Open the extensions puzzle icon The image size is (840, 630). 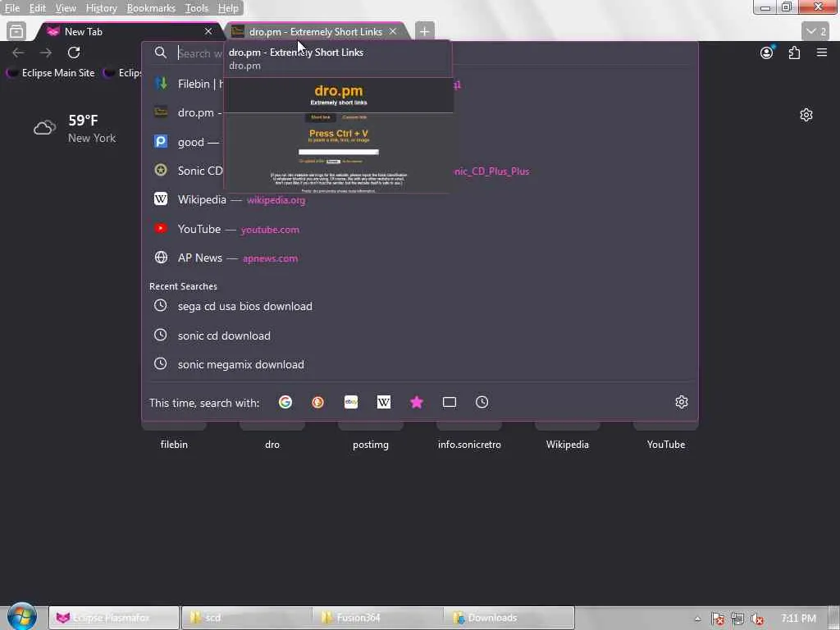click(x=794, y=52)
